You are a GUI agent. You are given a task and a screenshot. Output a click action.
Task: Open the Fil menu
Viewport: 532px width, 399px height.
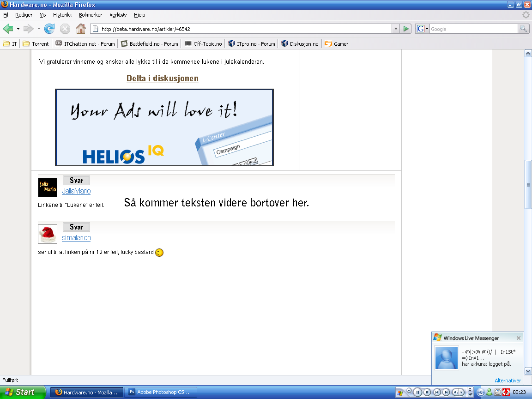(x=6, y=15)
